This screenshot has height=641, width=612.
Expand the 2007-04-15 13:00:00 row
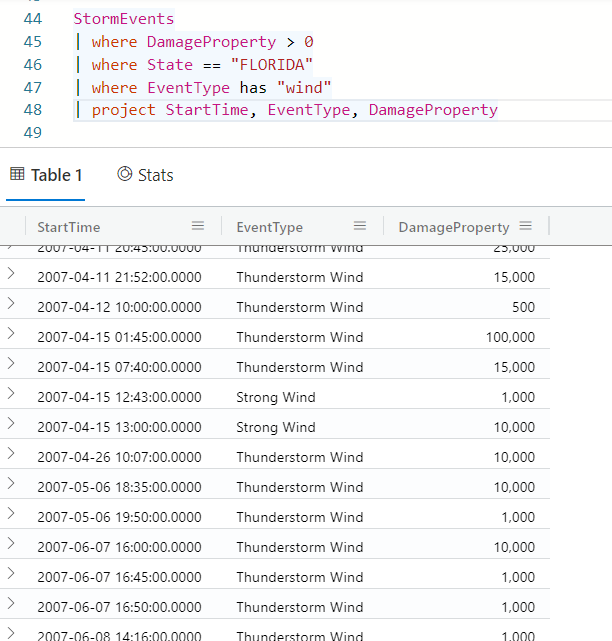(11, 424)
